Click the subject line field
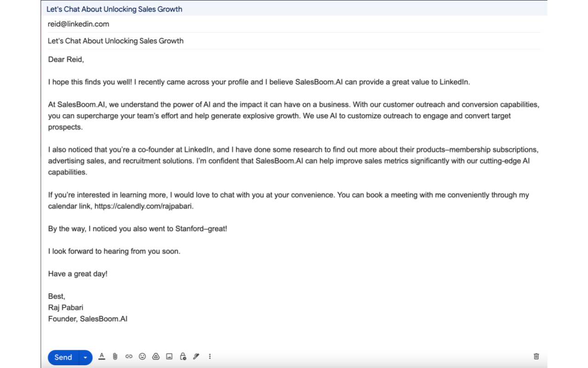Screen dimensions: 588x368 coord(116,41)
